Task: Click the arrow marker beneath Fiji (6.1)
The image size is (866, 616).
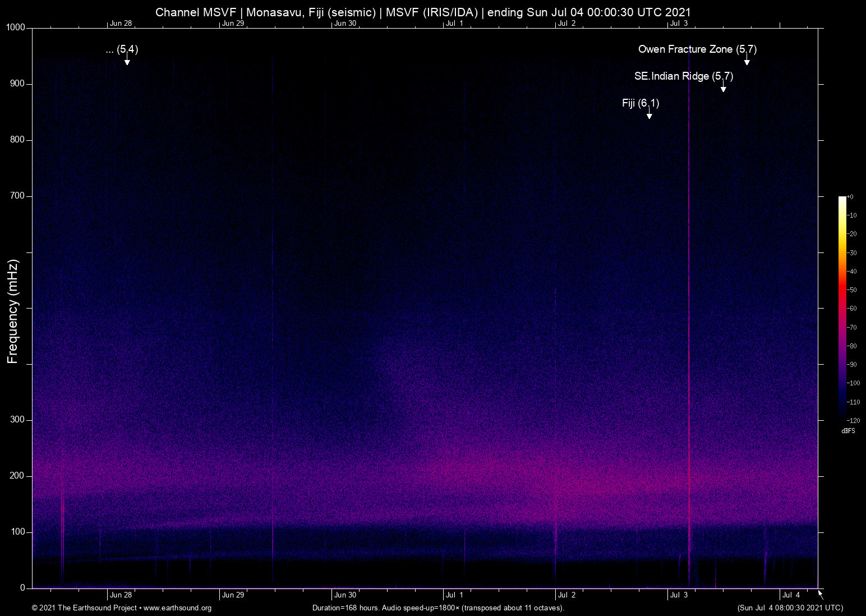Action: point(649,114)
